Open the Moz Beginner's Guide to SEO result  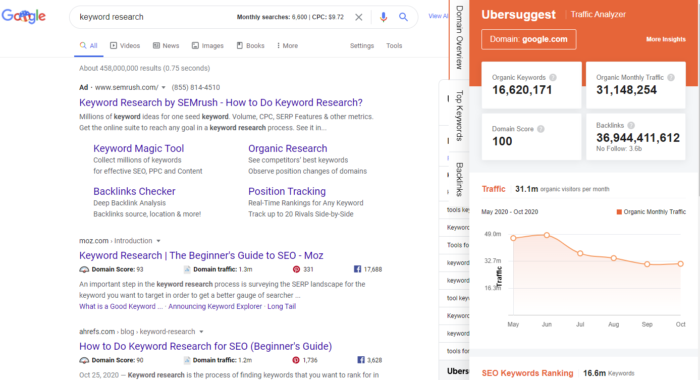[x=201, y=255]
